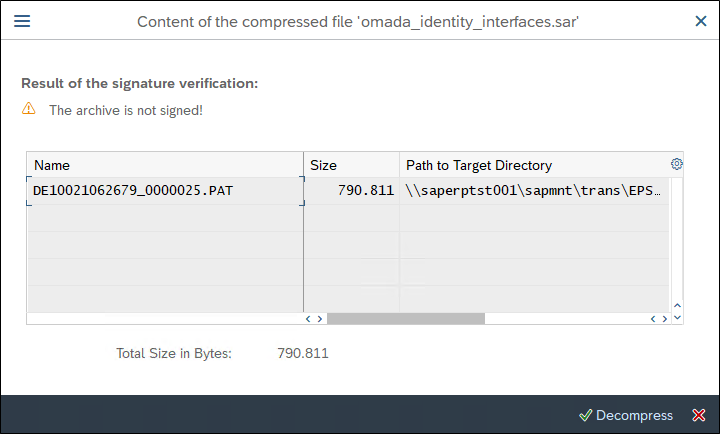Click the vertical scroll up chevron

tap(677, 305)
